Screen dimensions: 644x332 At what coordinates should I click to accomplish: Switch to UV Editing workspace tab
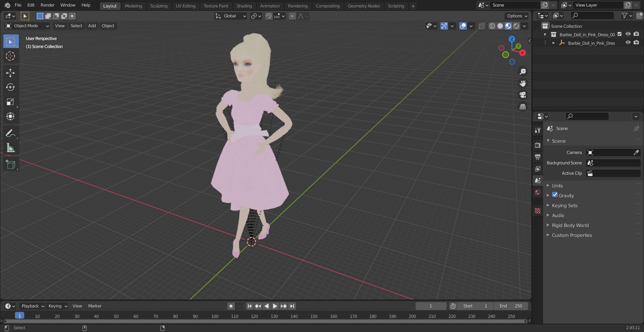point(185,6)
